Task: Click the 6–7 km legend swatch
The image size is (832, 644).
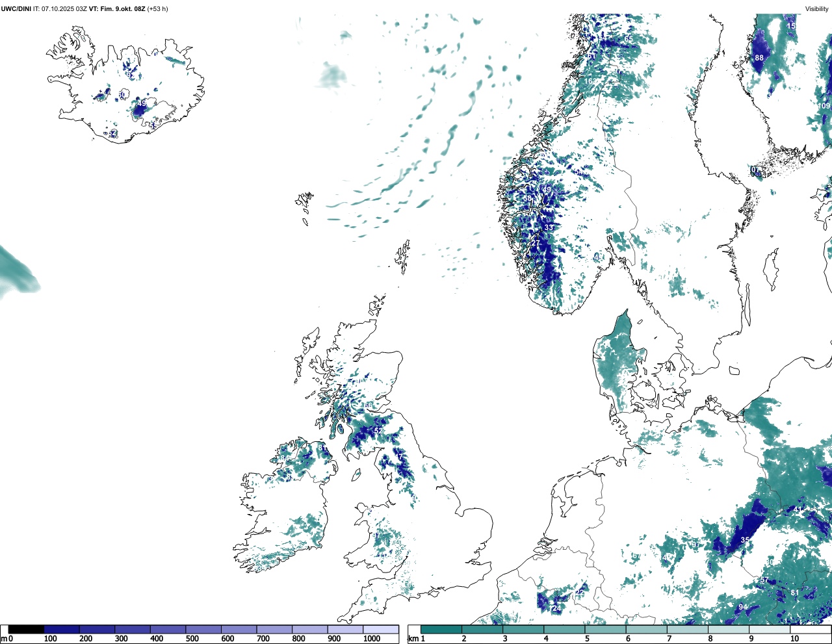Action: (646, 629)
